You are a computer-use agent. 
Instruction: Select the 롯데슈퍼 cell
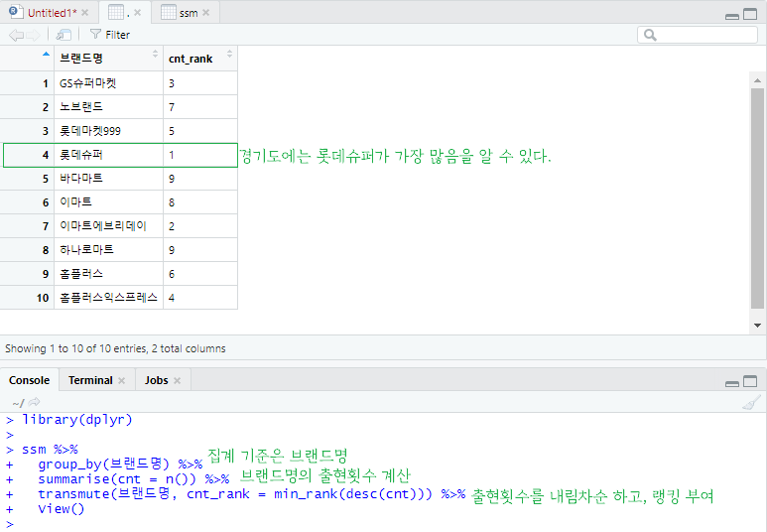(x=108, y=155)
